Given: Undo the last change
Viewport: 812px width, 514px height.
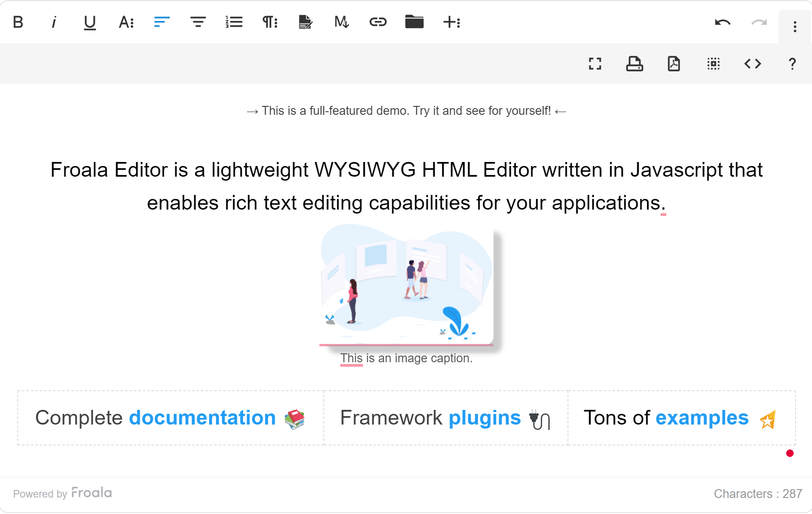Looking at the screenshot, I should pyautogui.click(x=722, y=22).
